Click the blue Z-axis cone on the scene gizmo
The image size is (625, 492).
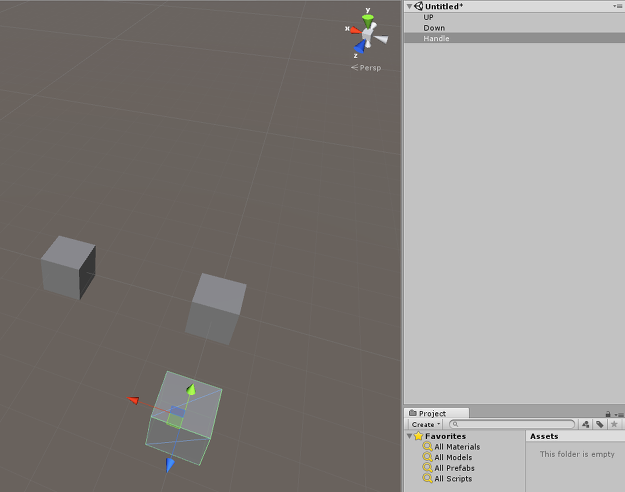[360, 47]
